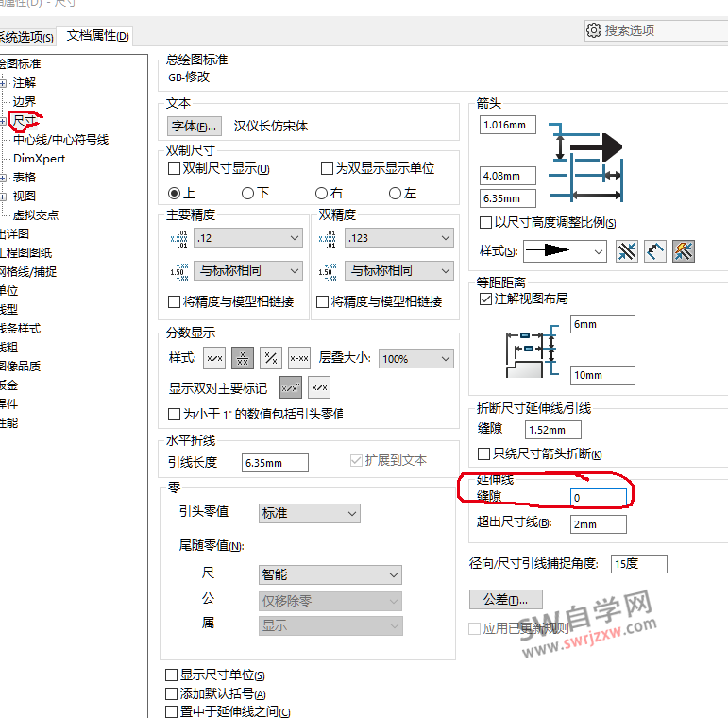
Task: Open primary precision .12 dropdown
Action: 248,238
